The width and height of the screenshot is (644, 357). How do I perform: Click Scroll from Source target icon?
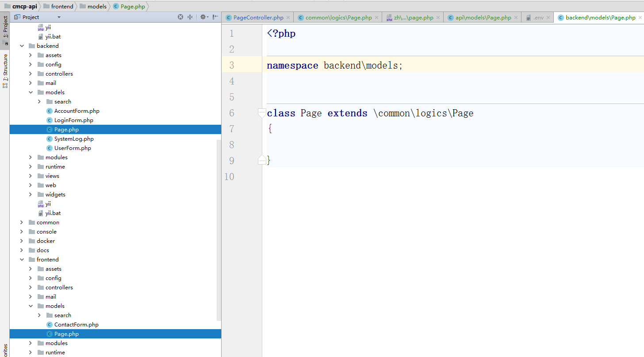180,17
